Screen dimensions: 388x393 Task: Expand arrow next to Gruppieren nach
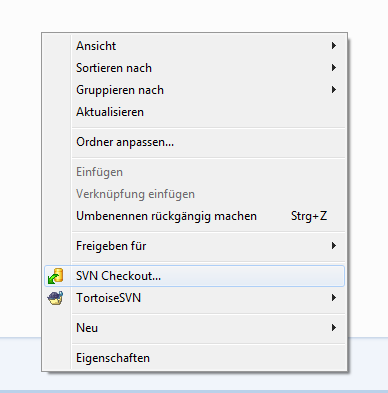(x=333, y=90)
